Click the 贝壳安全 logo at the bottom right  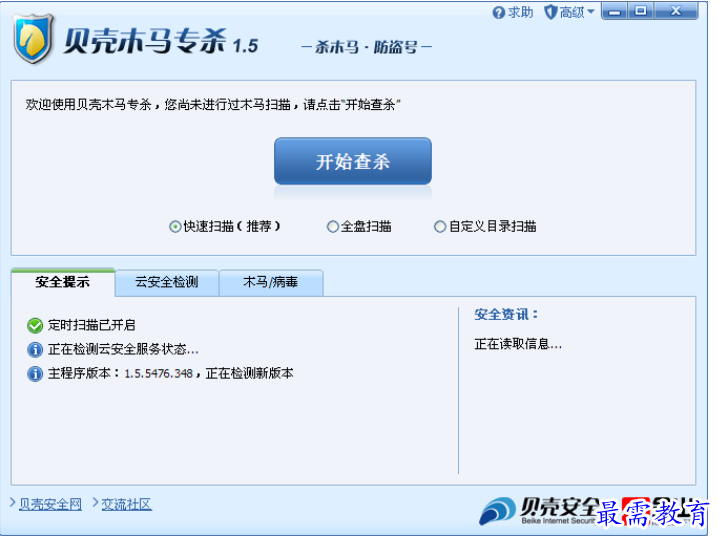click(x=540, y=511)
